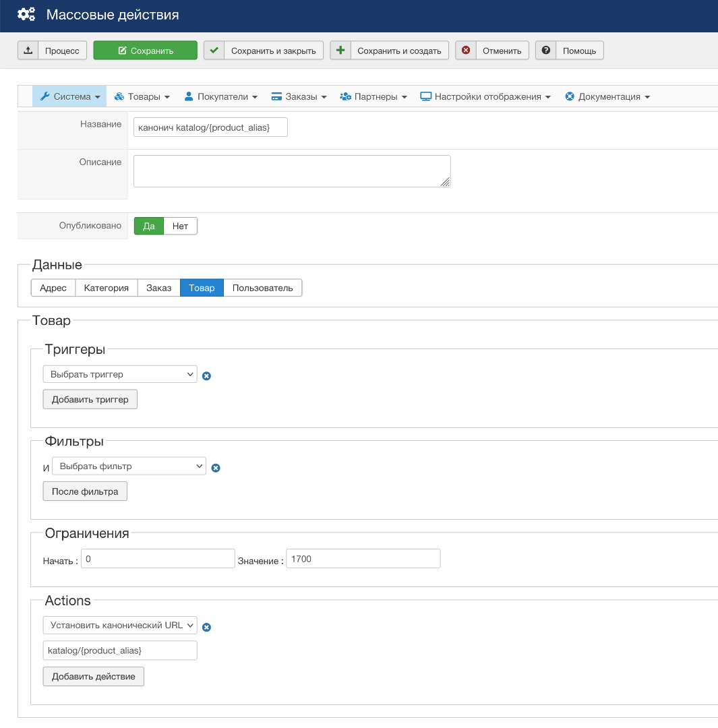The width and height of the screenshot is (718, 728).
Task: Click После фильтра button
Action: [85, 491]
